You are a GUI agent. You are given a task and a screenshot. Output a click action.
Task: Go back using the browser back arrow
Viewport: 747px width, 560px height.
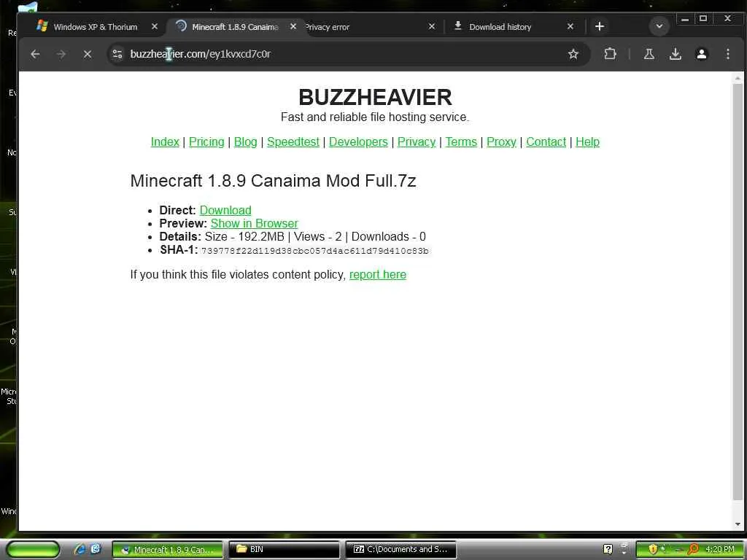(x=35, y=54)
